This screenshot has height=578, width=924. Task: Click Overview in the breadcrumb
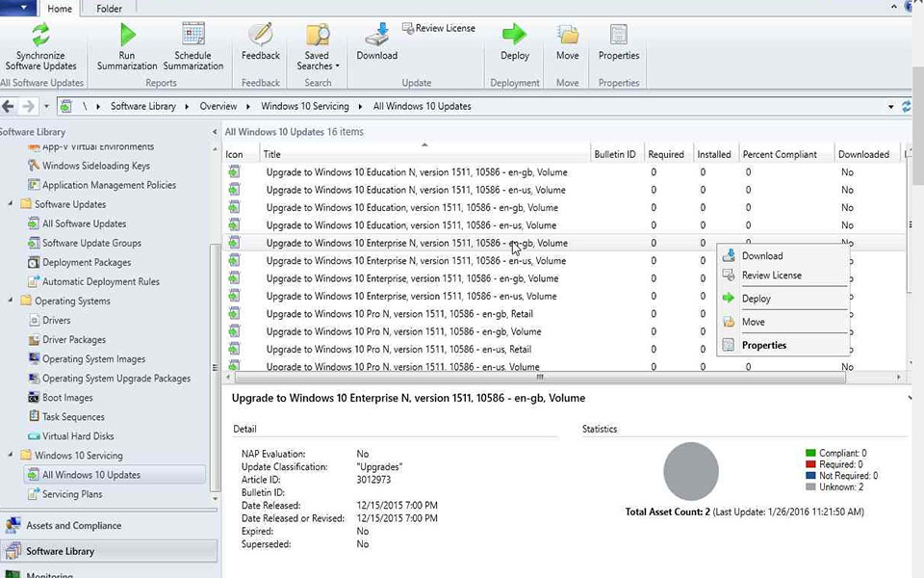[218, 106]
